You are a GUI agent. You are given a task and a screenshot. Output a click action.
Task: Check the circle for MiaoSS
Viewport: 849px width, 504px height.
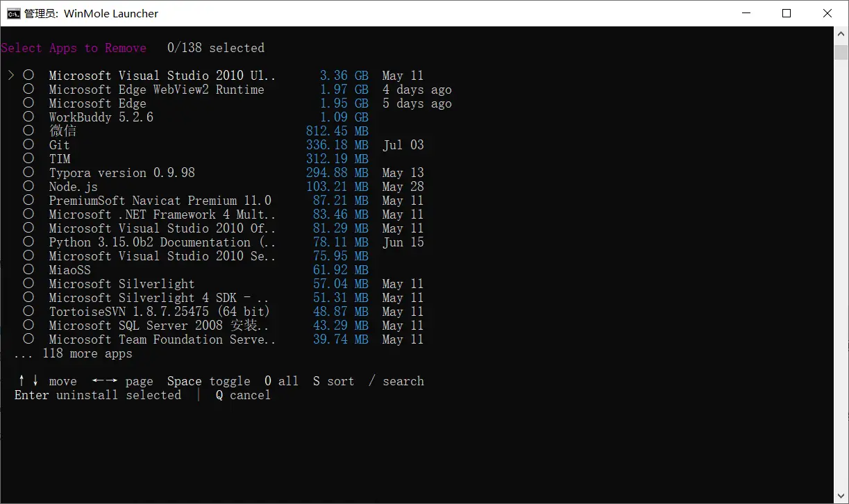(x=28, y=269)
